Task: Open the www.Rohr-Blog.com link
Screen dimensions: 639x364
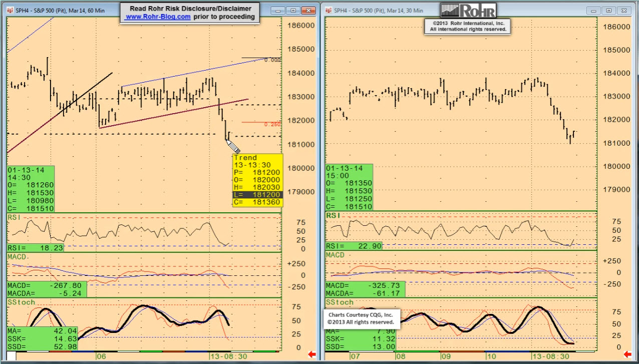Action: pos(158,17)
